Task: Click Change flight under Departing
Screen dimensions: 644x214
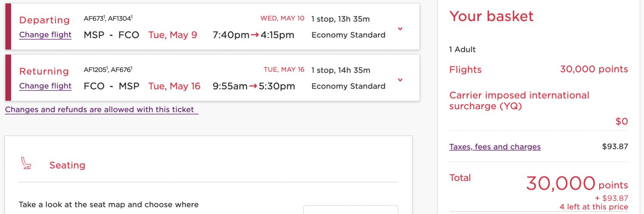Action: [x=45, y=35]
